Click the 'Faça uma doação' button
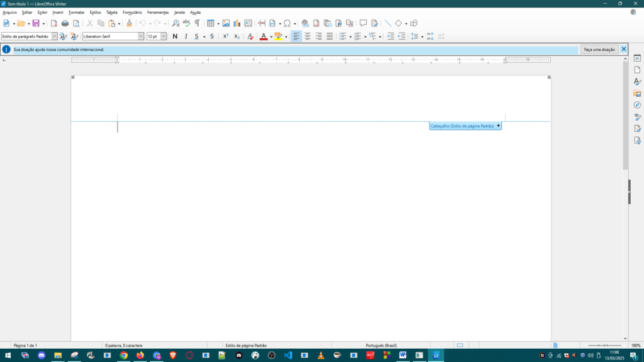This screenshot has height=362, width=644. 599,49
